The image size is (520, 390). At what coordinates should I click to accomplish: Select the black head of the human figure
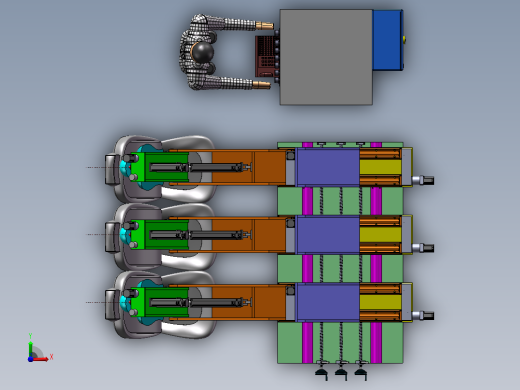coord(203,52)
